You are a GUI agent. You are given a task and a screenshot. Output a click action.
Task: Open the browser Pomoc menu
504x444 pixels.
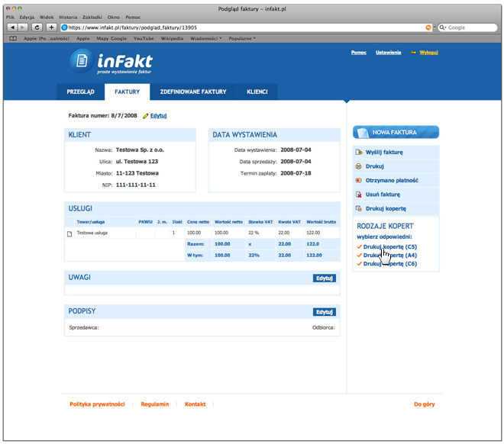(x=133, y=18)
